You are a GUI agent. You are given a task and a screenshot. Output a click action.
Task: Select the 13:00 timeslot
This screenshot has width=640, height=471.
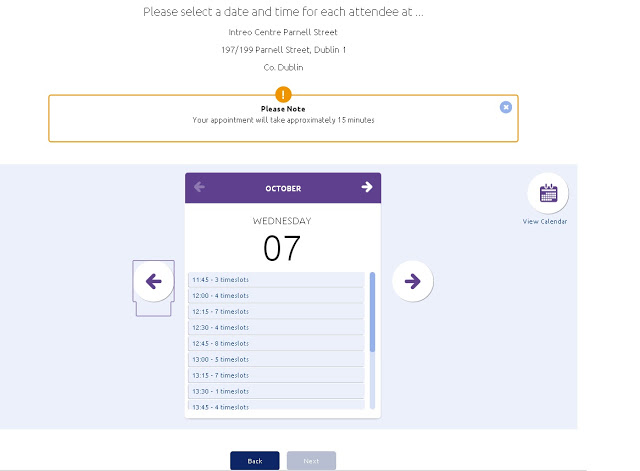point(275,360)
